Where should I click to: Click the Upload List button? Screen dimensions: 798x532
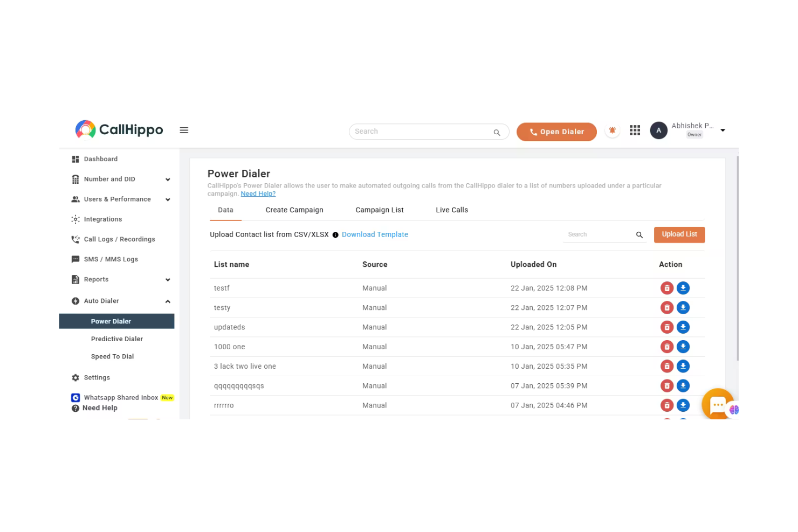(x=679, y=234)
